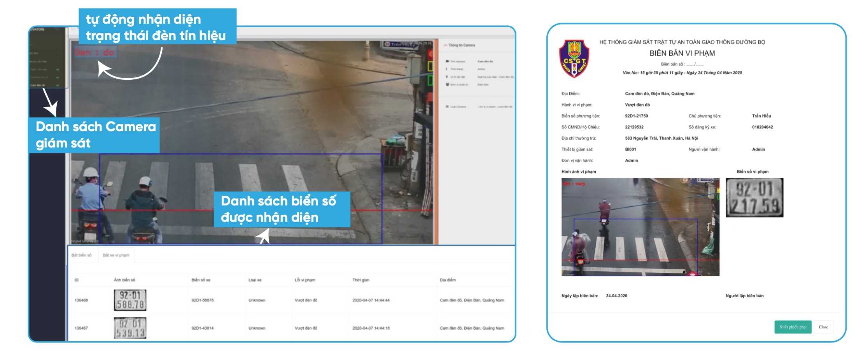Open plate image thumbnail 92-D1 588.78
Screen dimensions: 868x351
(130, 300)
